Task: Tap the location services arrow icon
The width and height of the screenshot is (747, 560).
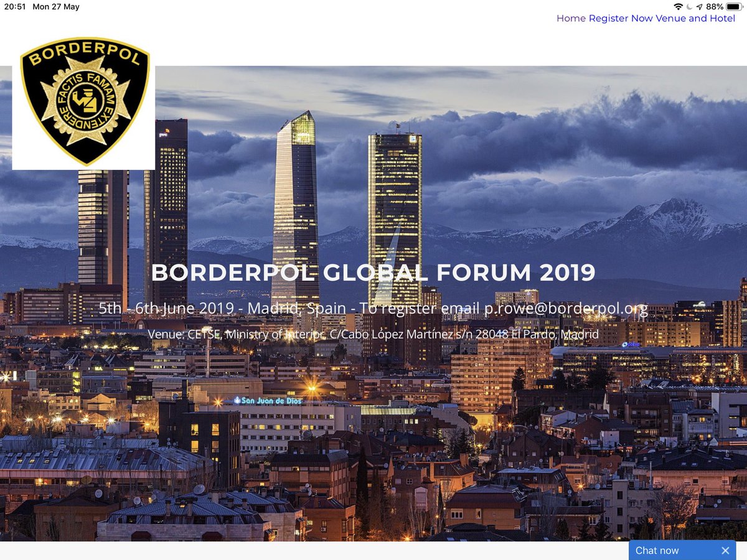Action: [699, 7]
